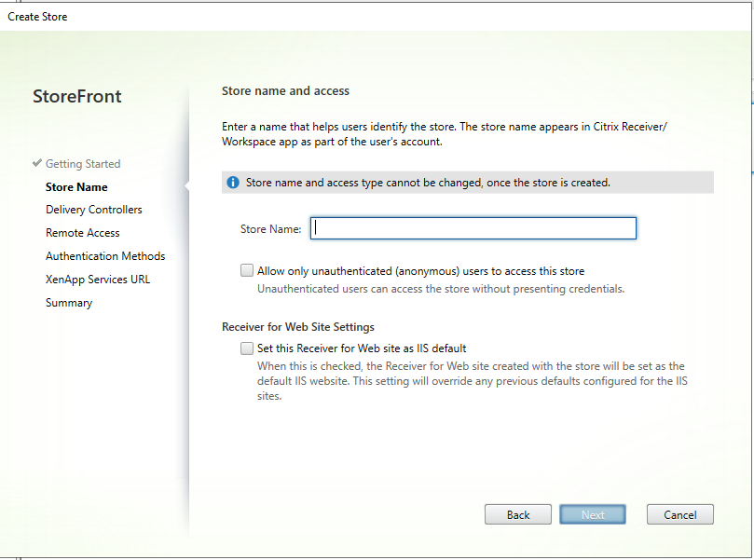Image resolution: width=754 pixels, height=560 pixels.
Task: Focus the Store Name text field
Action: [473, 228]
